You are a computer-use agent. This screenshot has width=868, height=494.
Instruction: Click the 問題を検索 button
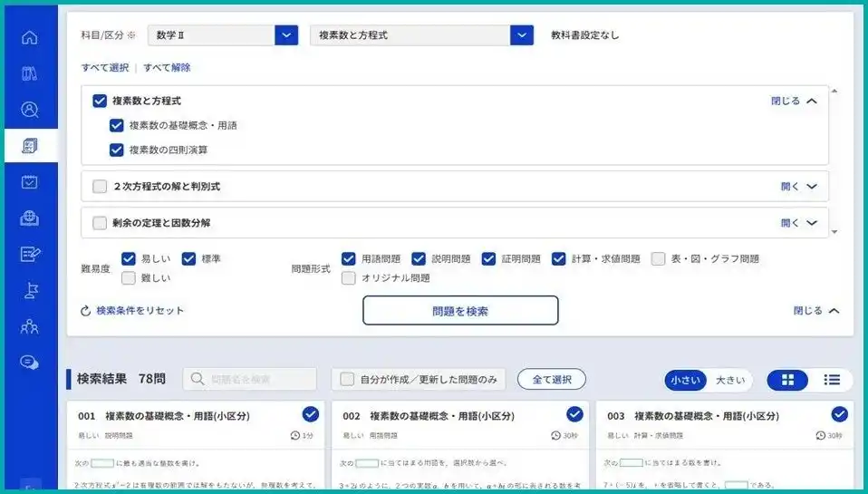pos(460,311)
